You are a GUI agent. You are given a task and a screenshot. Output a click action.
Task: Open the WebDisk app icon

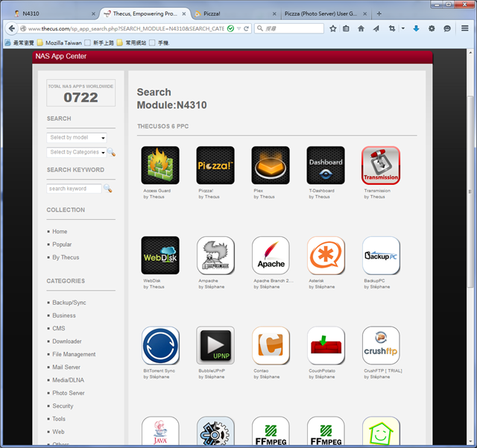click(x=160, y=256)
